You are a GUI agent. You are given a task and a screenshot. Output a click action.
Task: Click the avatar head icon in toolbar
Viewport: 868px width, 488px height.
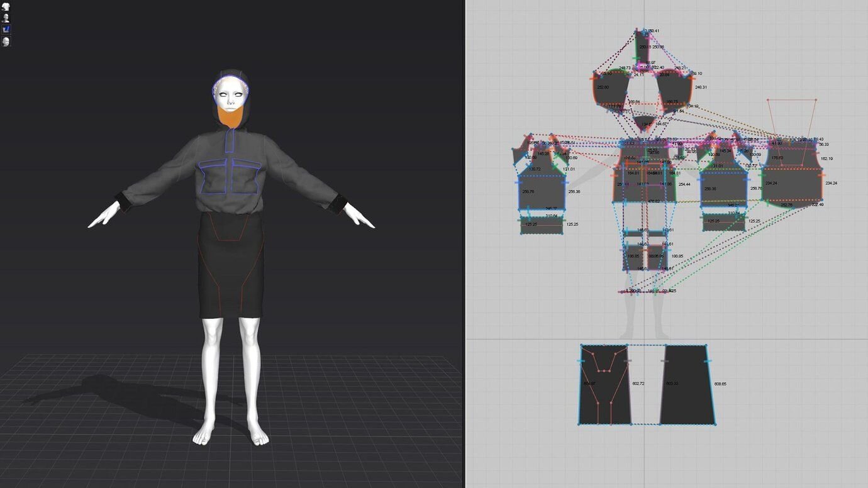(x=6, y=42)
